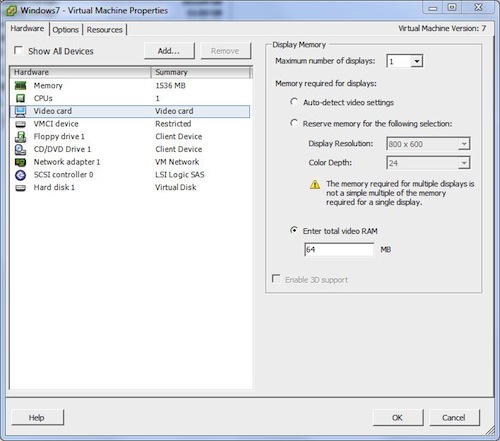Select Auto-detect video settings radio button

[x=294, y=102]
